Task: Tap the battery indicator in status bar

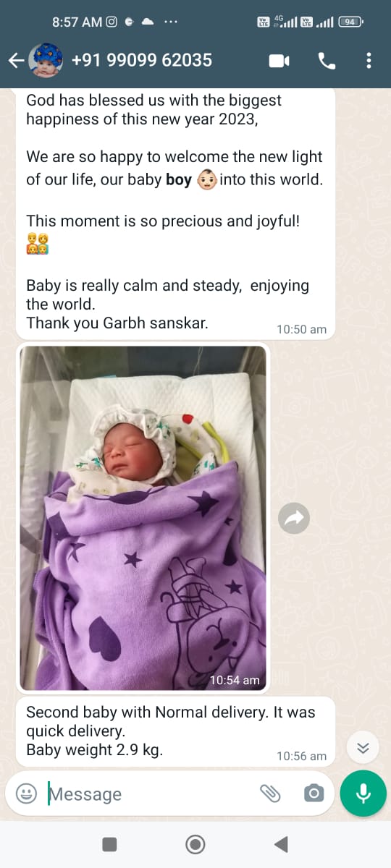Action: (x=350, y=22)
